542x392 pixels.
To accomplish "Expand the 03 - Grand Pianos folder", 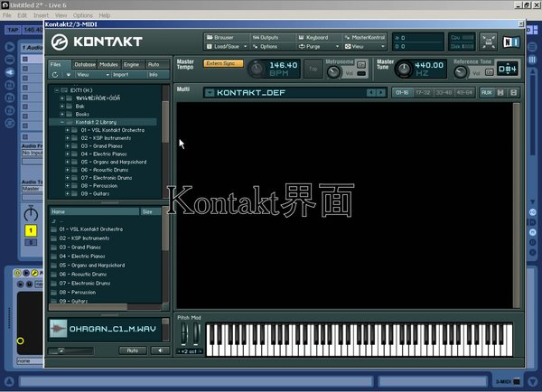I will [70, 145].
